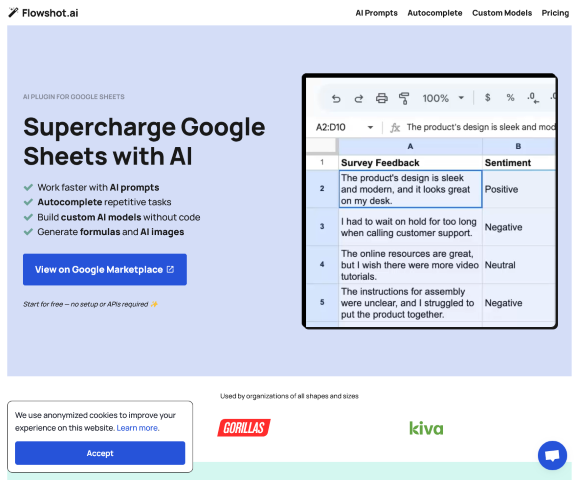Image resolution: width=579 pixels, height=480 pixels.
Task: Click the Survey Feedback header cell
Action: 410,162
